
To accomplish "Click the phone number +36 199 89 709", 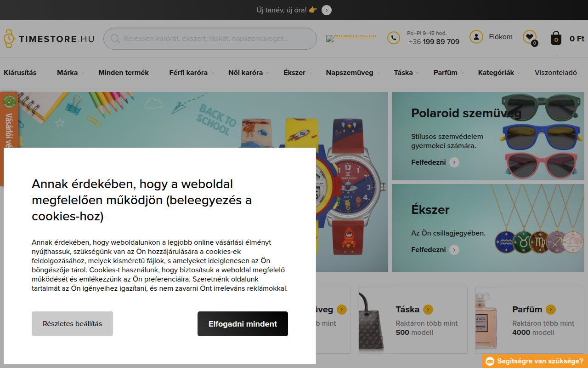I will point(434,42).
